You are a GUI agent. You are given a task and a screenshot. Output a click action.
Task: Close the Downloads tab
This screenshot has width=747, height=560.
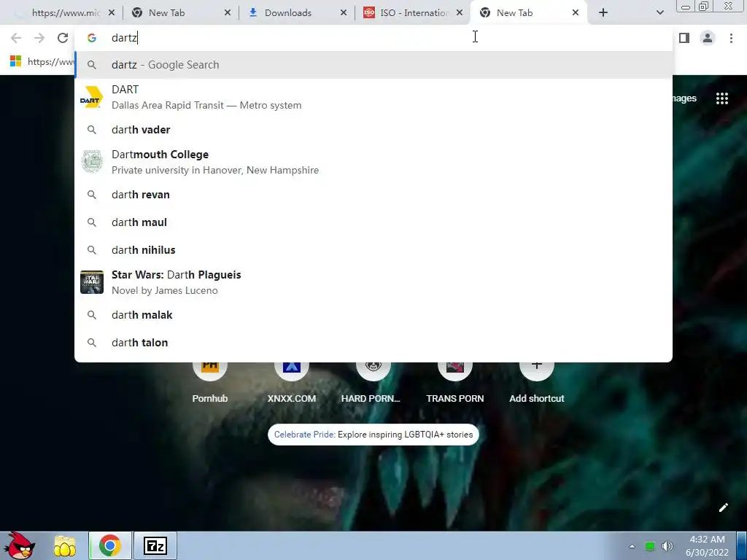coord(343,13)
